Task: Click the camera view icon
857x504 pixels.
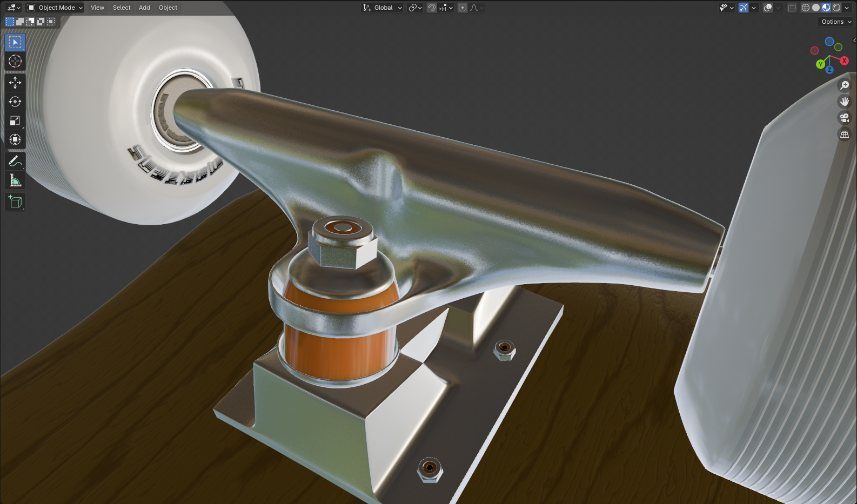Action: (x=844, y=118)
